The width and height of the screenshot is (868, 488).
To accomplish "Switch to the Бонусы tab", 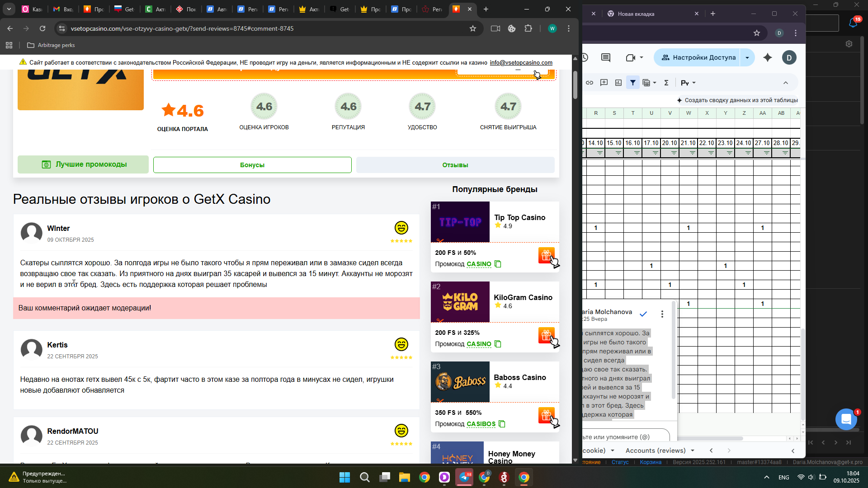I will 252,165.
